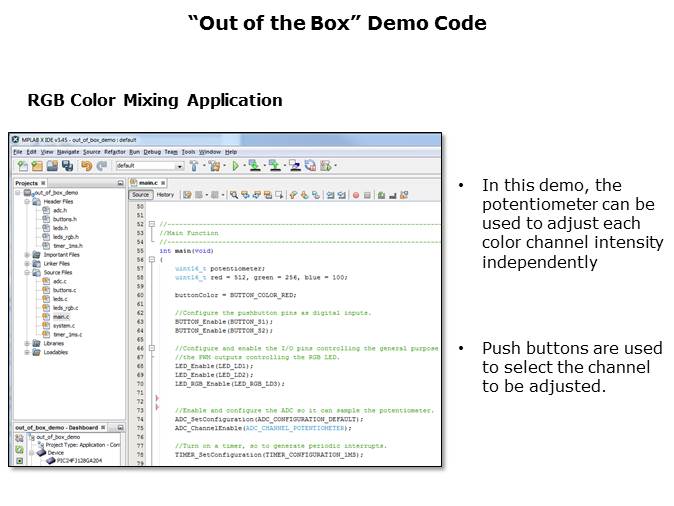Click the green Run Project arrow
The image size is (674, 506).
(236, 166)
